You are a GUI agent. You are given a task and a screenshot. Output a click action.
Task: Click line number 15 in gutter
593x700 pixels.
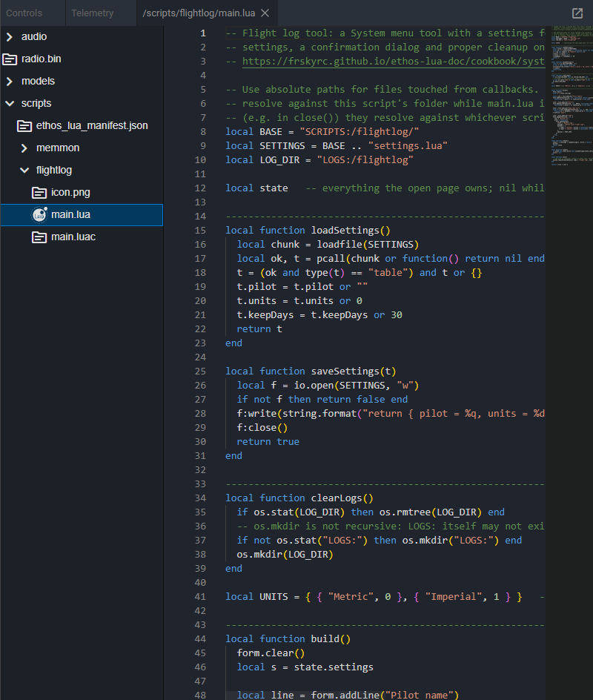[200, 231]
